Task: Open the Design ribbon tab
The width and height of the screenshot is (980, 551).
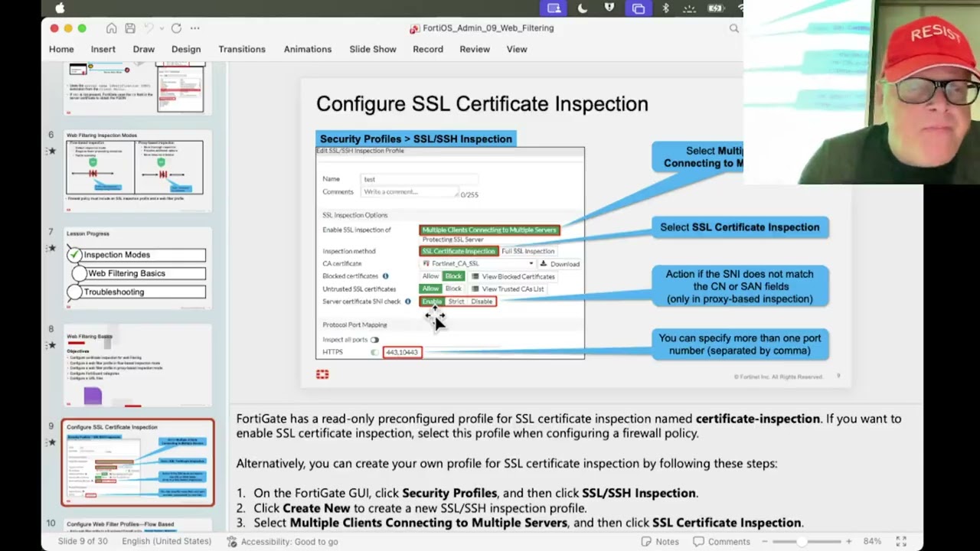Action: [x=186, y=49]
